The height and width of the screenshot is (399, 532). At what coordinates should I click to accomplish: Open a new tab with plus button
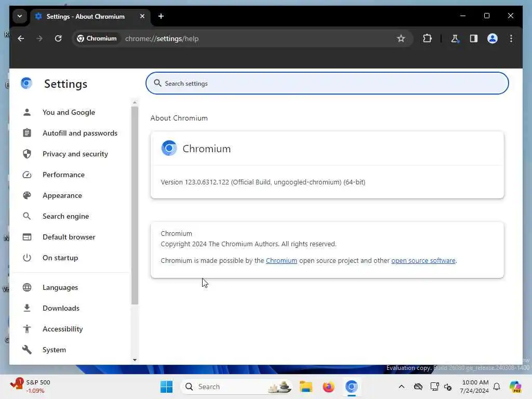click(161, 16)
